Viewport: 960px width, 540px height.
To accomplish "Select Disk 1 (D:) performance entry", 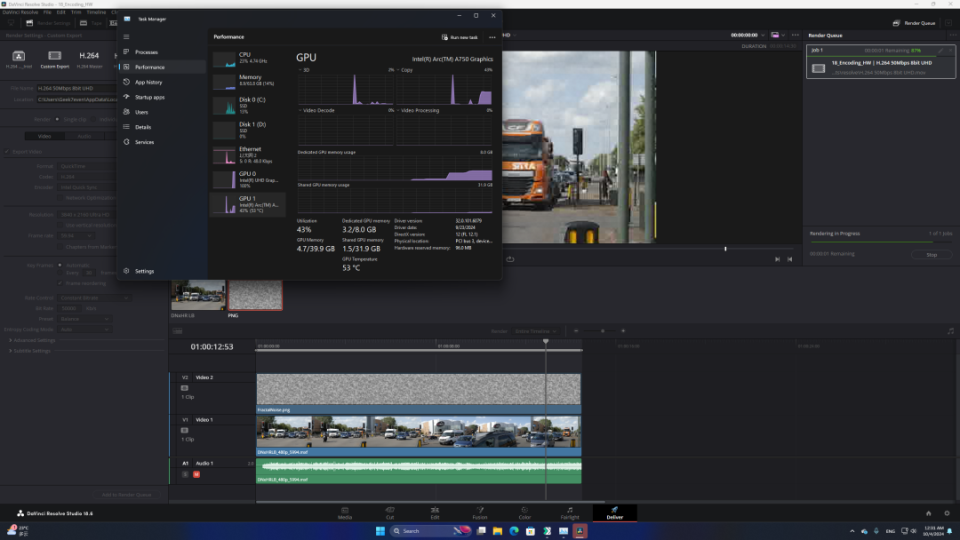I will click(x=247, y=130).
